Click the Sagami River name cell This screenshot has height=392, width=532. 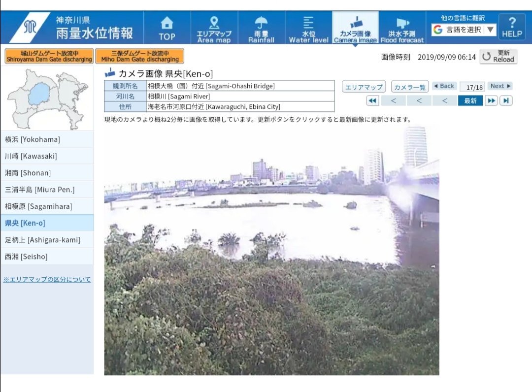click(240, 97)
